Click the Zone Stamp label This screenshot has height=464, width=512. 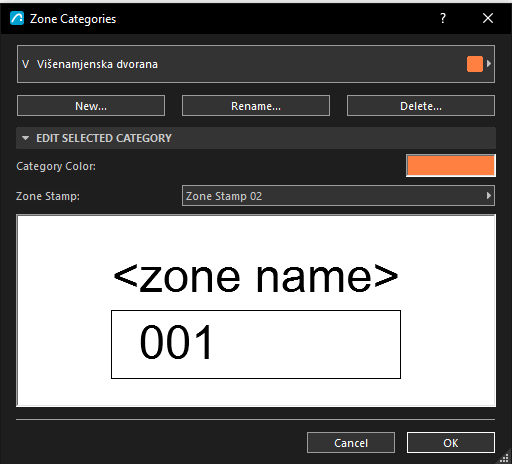coord(48,196)
